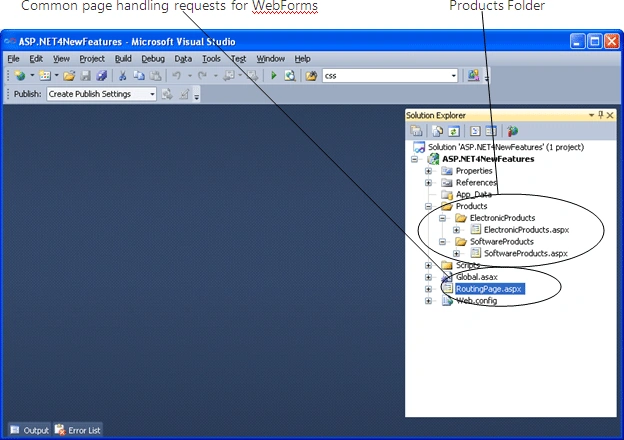Click the Redo arrow icon
The image size is (624, 440).
pyautogui.click(x=203, y=75)
